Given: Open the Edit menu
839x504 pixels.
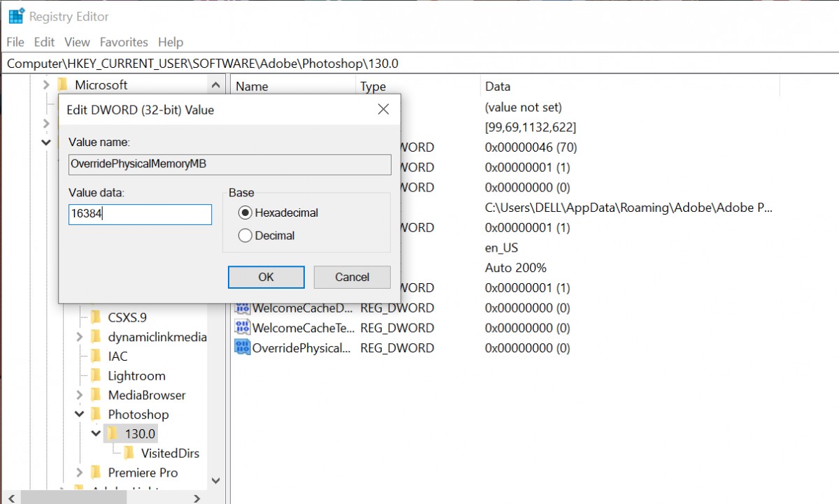Looking at the screenshot, I should coord(44,42).
